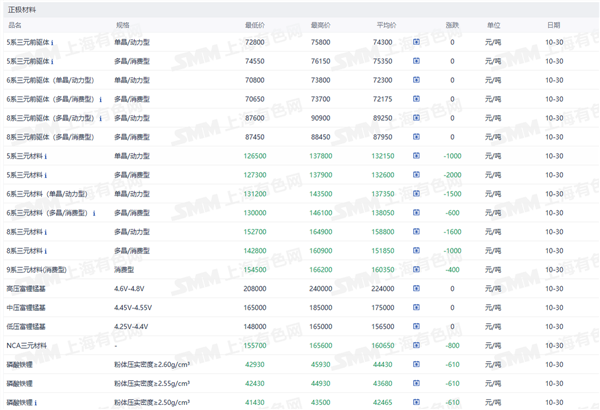
Task: Click chart icon in 中压富锂锰基 row
Action: 416,307
